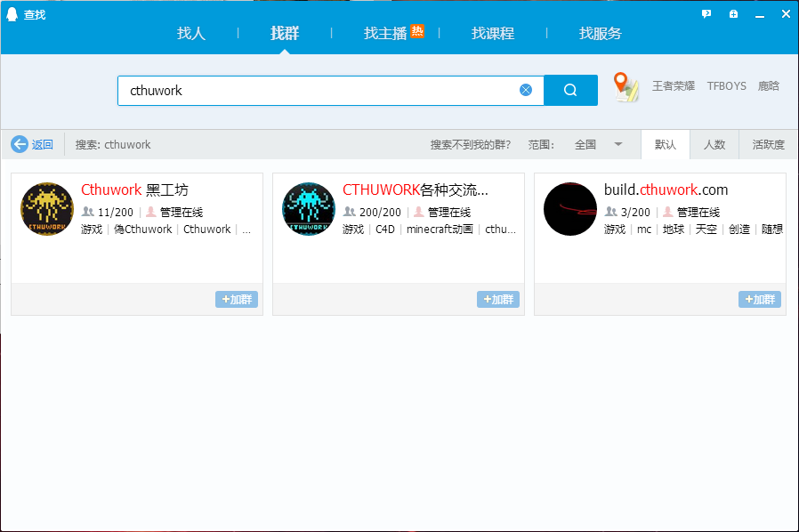Sort results by 人数
The image size is (799, 532).
tap(714, 144)
